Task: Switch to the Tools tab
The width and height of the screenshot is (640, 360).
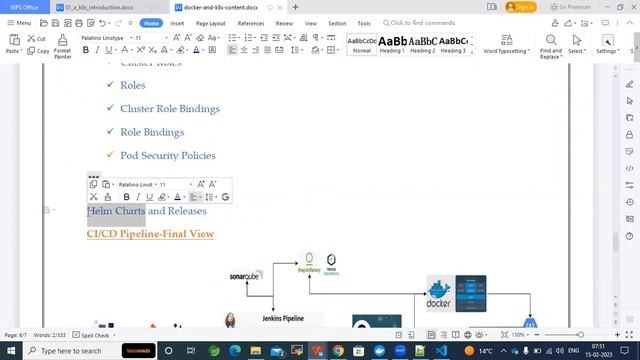Action: pos(364,23)
